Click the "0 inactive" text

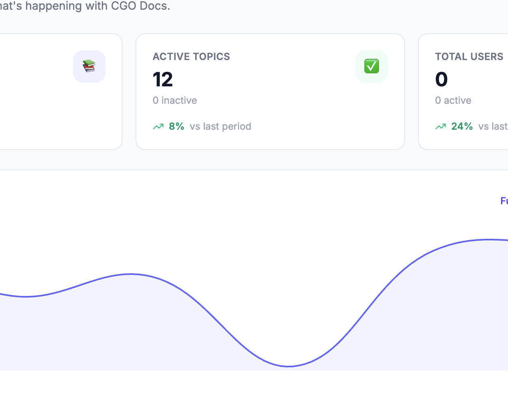click(x=175, y=100)
